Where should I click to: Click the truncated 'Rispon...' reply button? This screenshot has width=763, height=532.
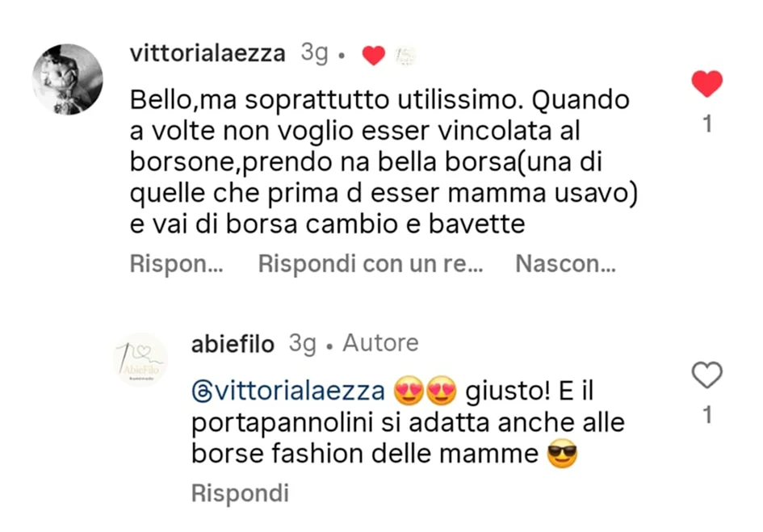[x=176, y=264]
